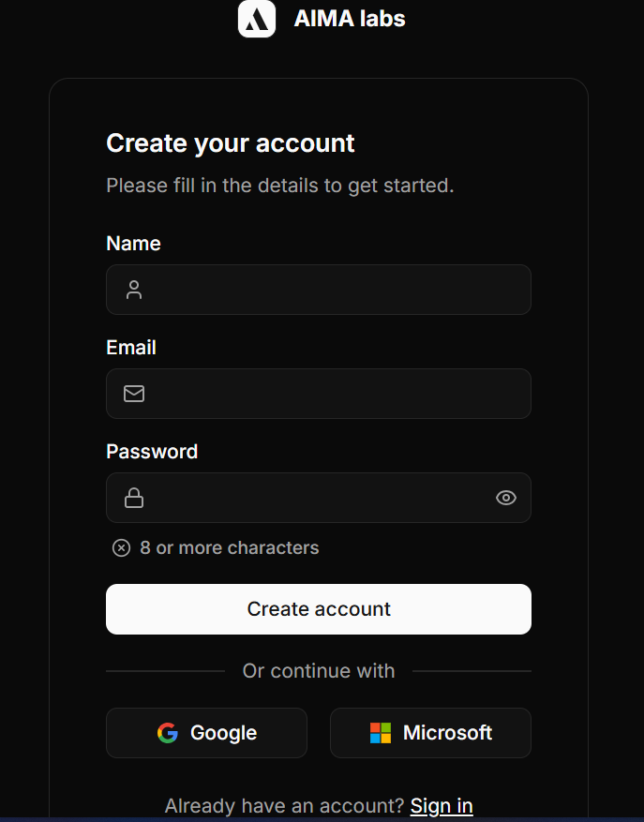Screen dimensions: 644x822
Task: Click the eye icon in Password field
Action: point(506,498)
